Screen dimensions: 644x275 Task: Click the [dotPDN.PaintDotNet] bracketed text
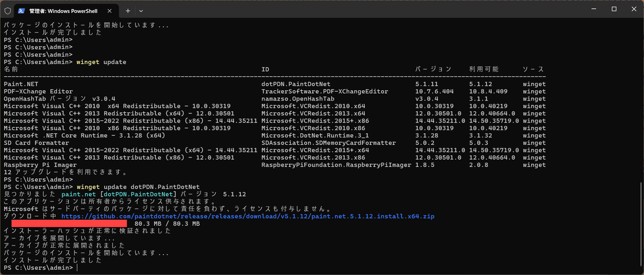[x=138, y=194]
